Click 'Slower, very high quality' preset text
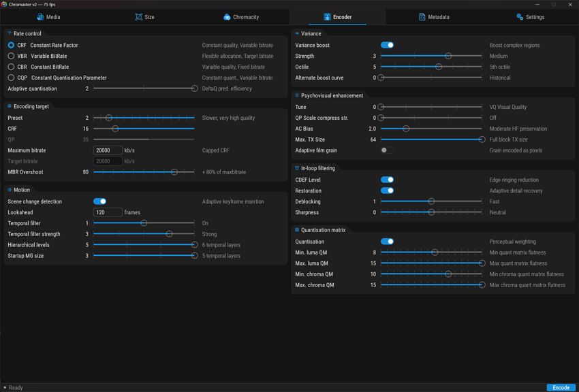 (229, 118)
